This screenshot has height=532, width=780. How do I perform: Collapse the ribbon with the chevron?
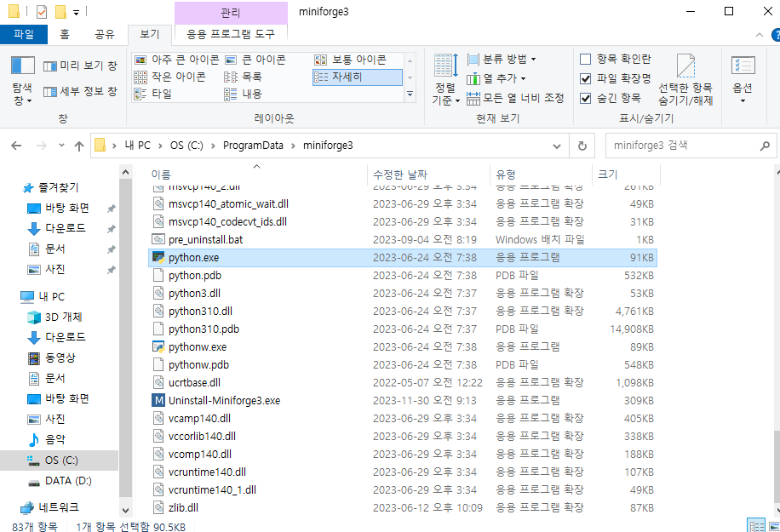tap(759, 35)
